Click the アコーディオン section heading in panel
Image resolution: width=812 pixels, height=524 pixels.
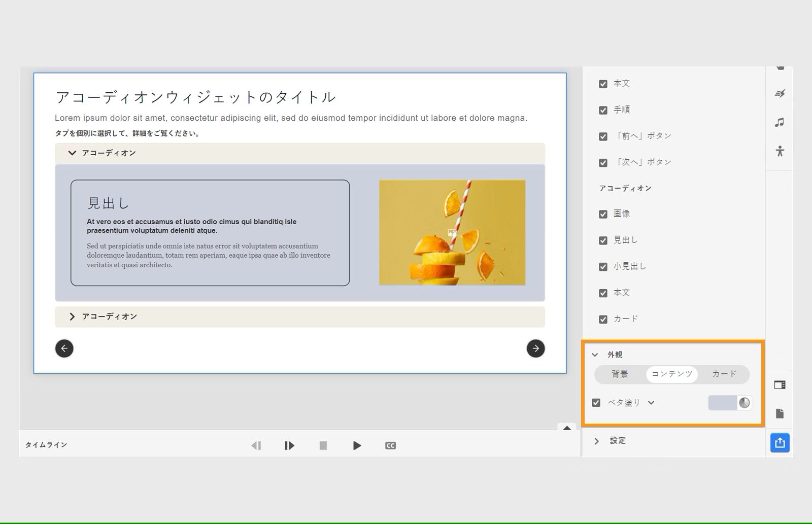click(x=625, y=188)
